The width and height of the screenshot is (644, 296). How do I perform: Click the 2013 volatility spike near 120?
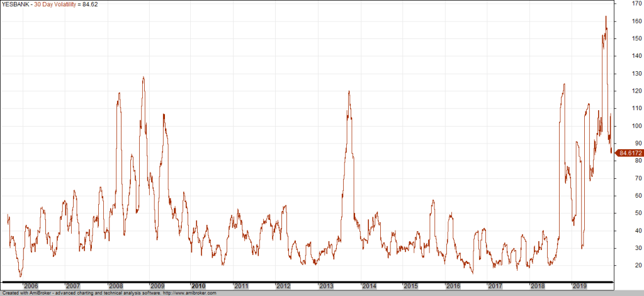[349, 91]
